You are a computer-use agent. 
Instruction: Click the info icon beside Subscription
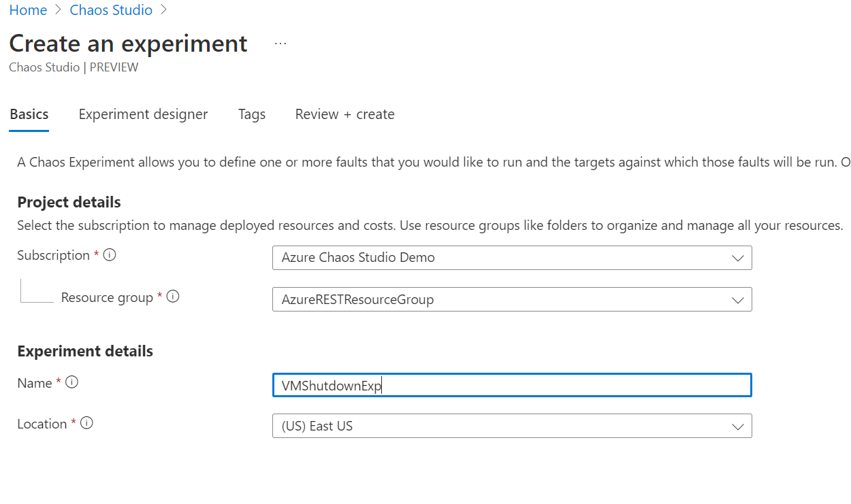coord(110,254)
